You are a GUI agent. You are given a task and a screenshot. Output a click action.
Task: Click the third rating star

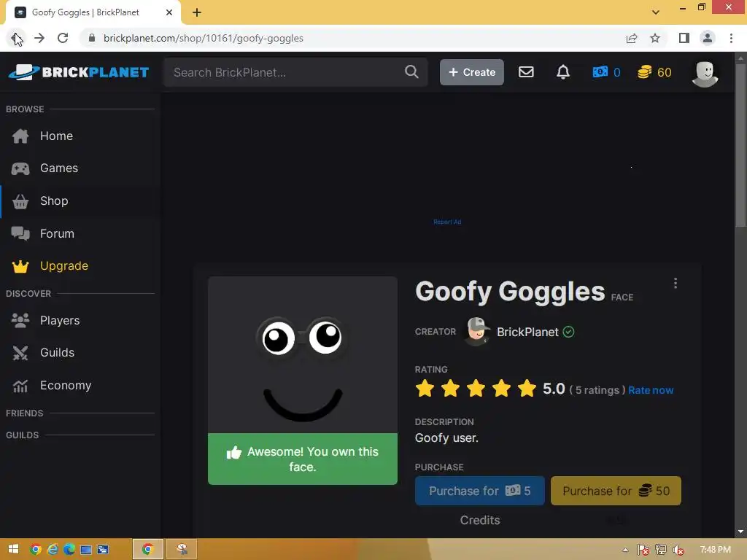pyautogui.click(x=476, y=389)
